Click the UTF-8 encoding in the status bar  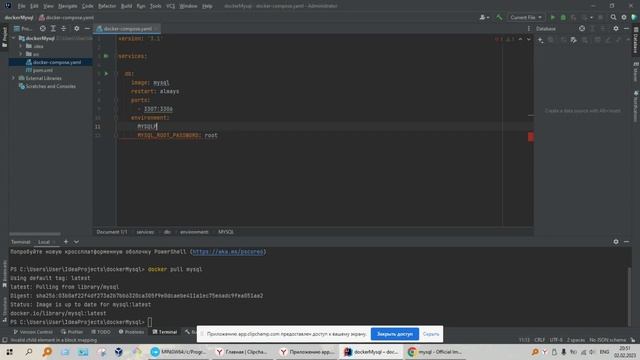tap(556, 340)
